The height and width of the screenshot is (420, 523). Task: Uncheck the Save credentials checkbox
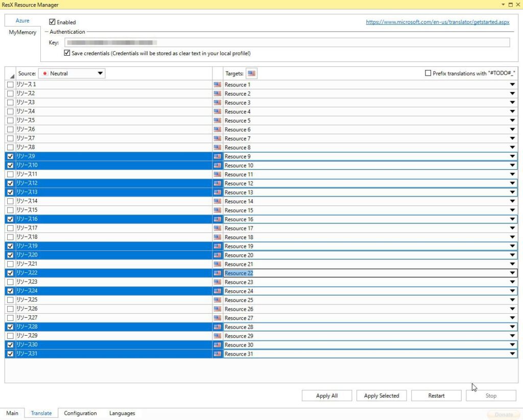66,53
